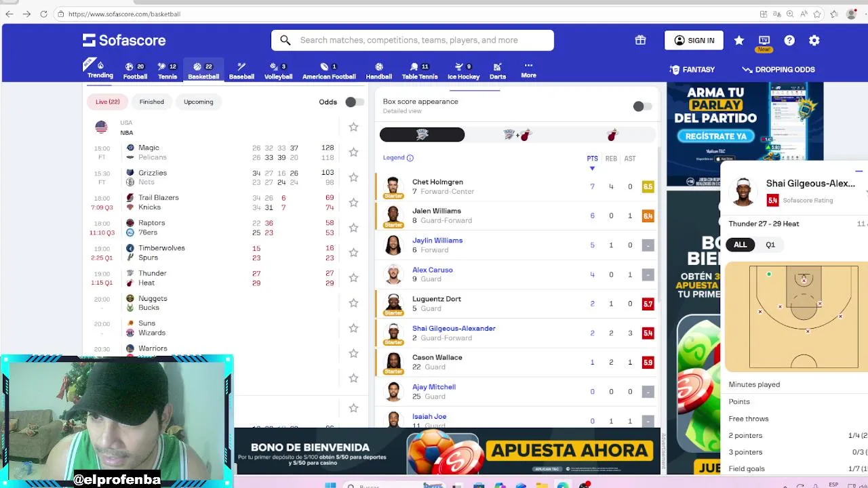
Task: Open Jaylin Williams player link
Action: click(437, 241)
